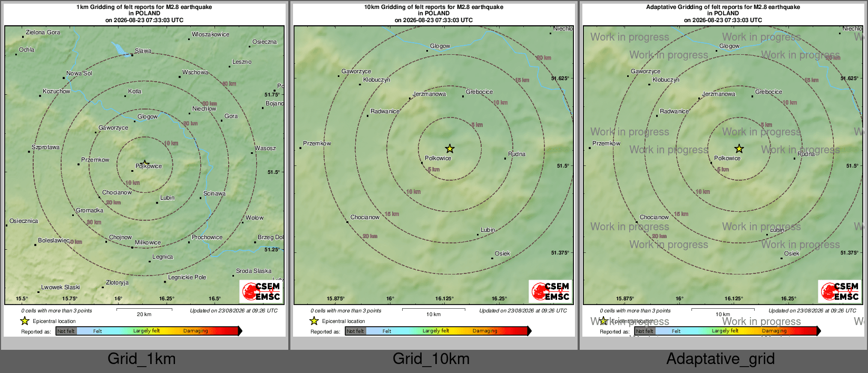Screen dimensions: 868x373
Task: Click 'Felt' band in Adaptative map legend
Action: [x=676, y=331]
